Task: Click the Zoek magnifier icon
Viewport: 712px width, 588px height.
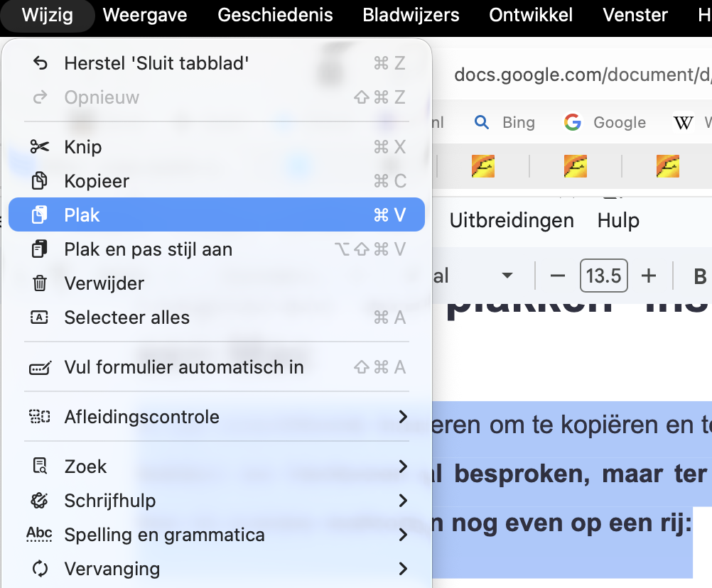Action: (41, 467)
